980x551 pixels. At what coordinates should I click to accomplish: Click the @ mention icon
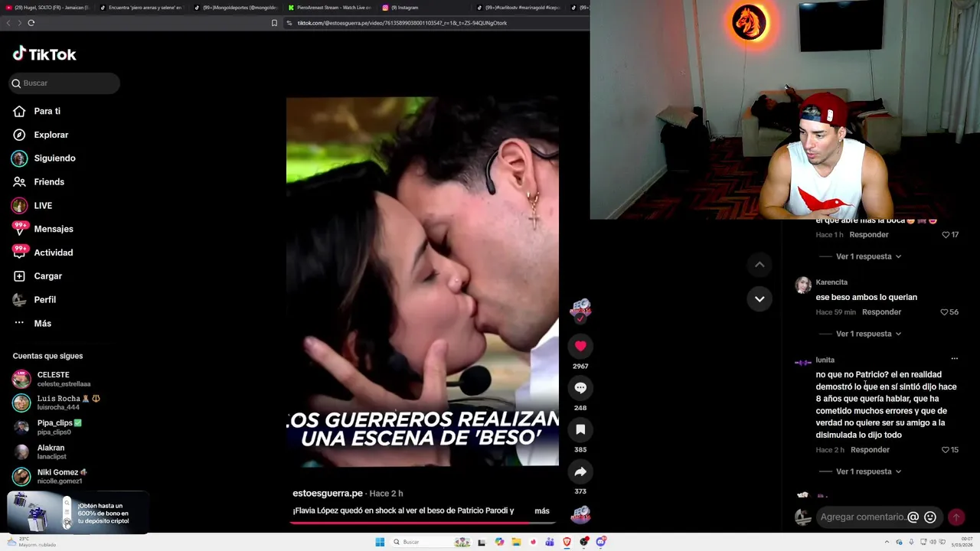[x=913, y=517]
